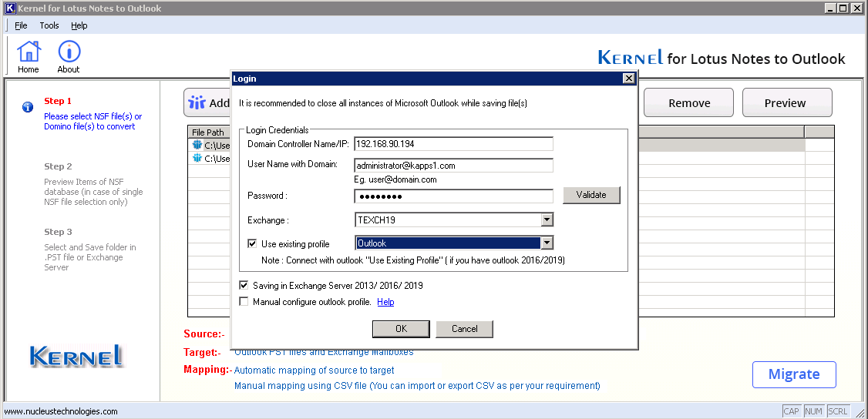Click www.nucleustechnologies.com in status bar

click(x=61, y=411)
